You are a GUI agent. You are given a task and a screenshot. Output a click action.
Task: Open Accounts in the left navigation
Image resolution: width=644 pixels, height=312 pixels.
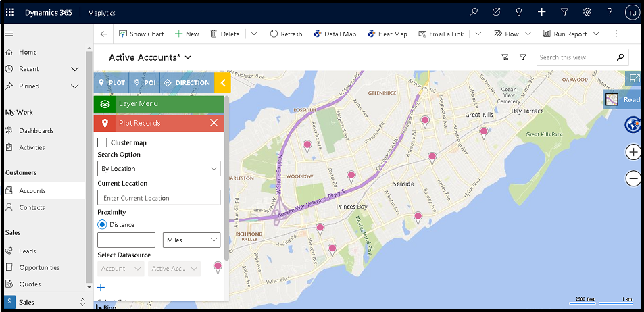click(32, 191)
